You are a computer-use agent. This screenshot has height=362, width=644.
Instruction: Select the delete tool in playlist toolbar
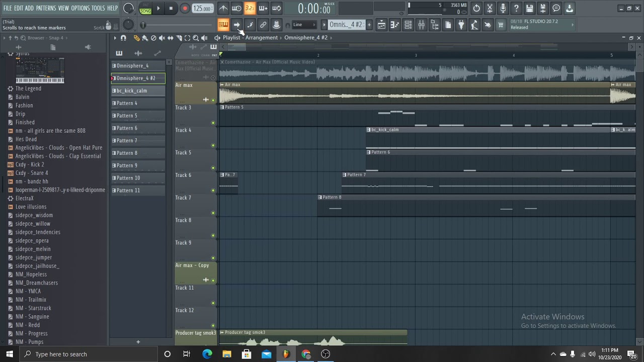(x=153, y=38)
